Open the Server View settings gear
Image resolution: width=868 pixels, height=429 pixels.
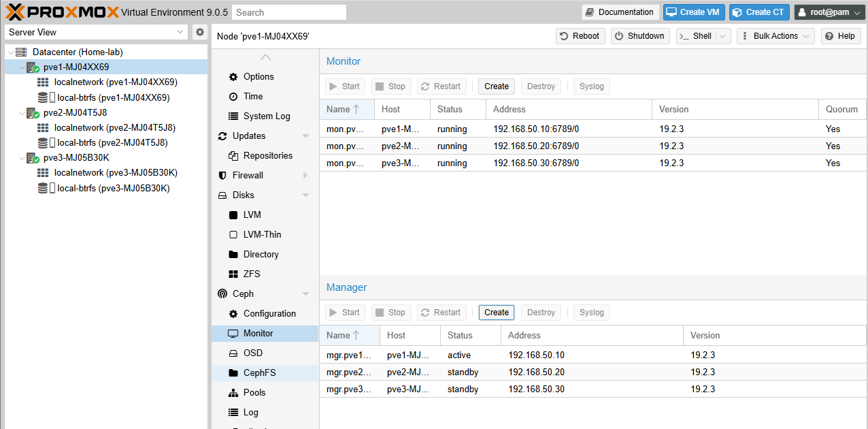[200, 32]
